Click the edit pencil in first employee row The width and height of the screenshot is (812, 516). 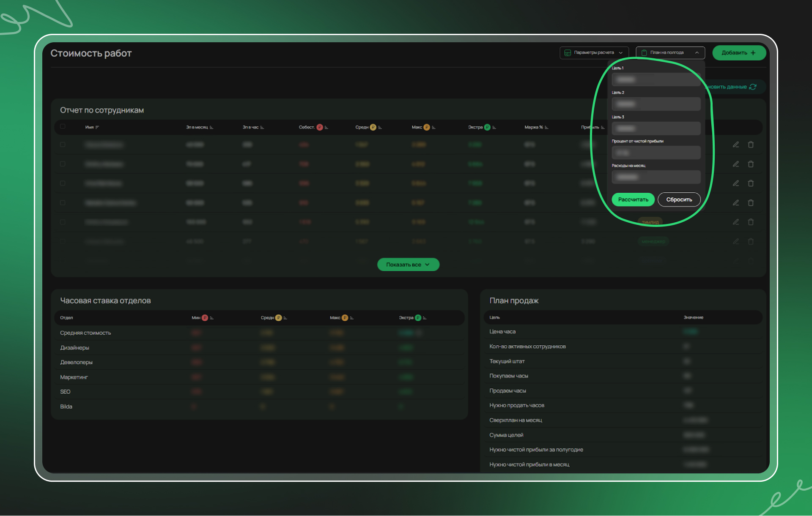click(736, 145)
